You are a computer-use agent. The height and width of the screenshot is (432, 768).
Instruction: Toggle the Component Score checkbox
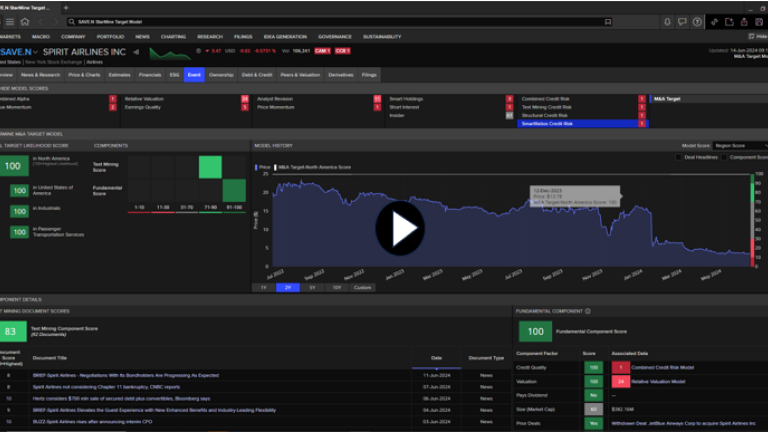pyautogui.click(x=725, y=156)
